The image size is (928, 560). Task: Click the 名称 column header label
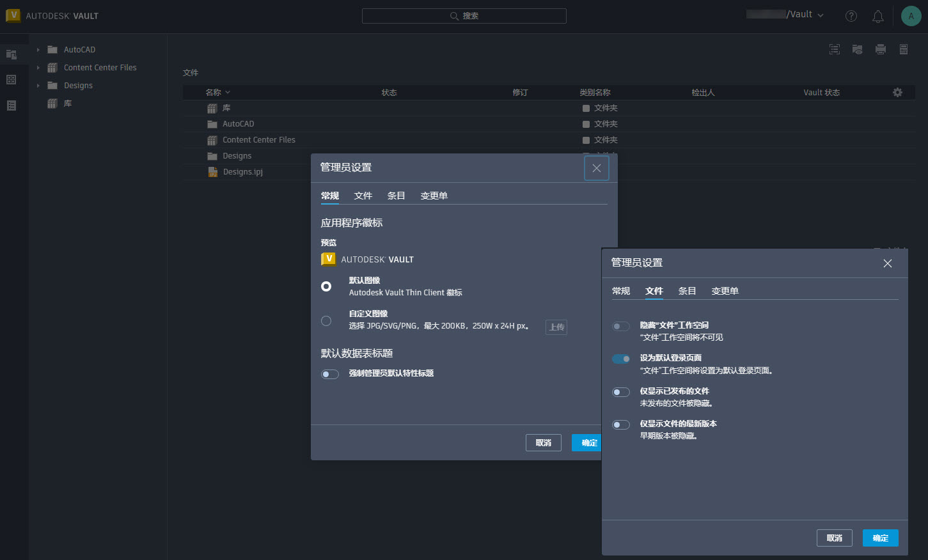pos(214,93)
